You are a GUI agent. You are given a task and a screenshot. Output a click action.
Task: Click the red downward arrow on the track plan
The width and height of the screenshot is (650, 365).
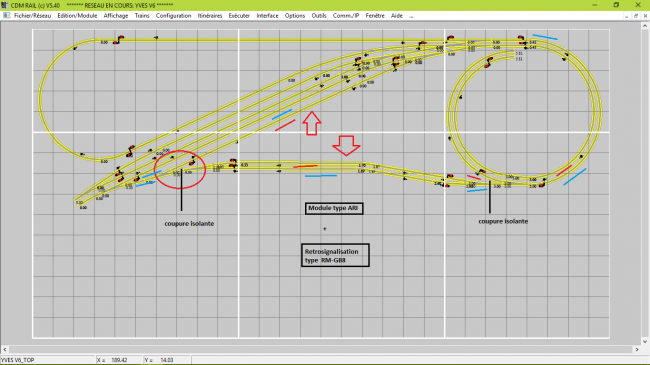click(x=346, y=146)
